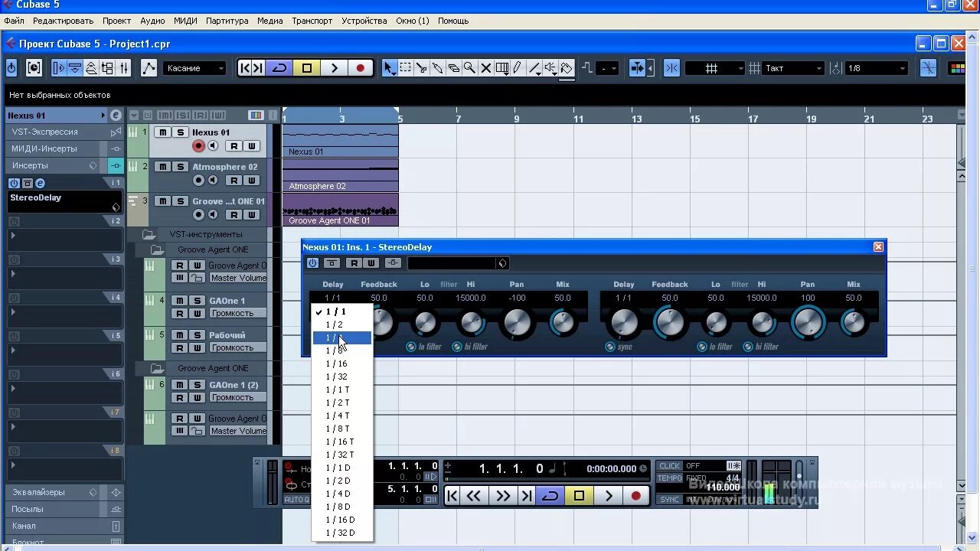Choose 1 / 4 T delay value
The width and height of the screenshot is (980, 551).
tap(341, 416)
